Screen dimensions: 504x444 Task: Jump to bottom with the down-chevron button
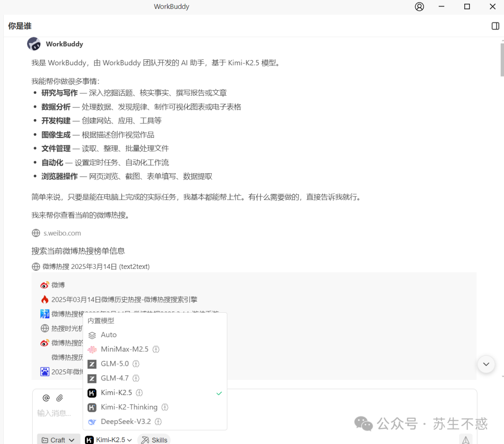point(486,364)
